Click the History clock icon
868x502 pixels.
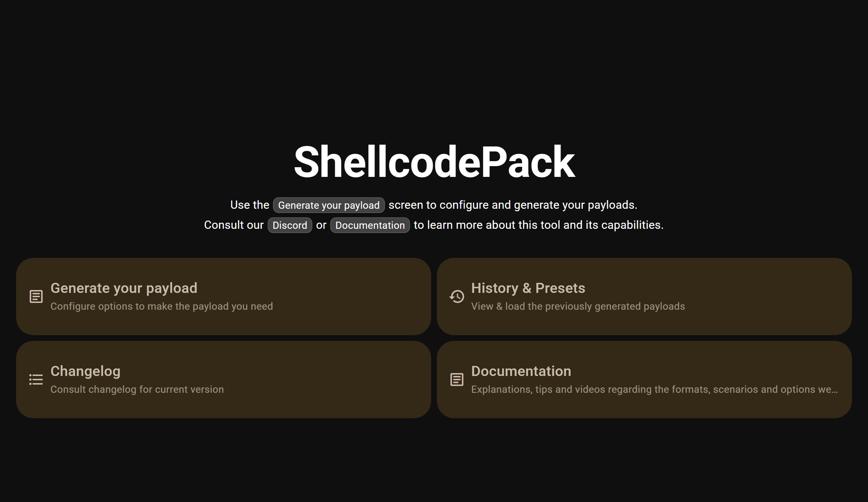tap(457, 296)
